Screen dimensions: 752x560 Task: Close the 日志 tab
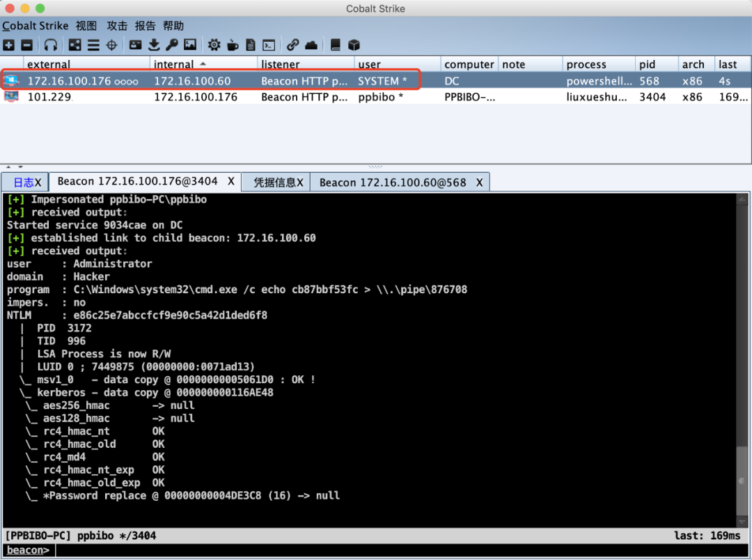tap(38, 182)
